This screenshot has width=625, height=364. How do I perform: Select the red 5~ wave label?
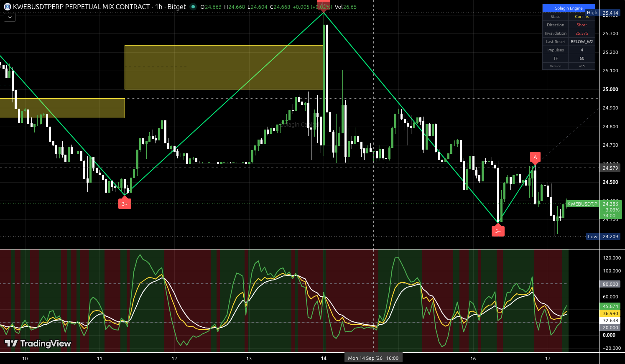pyautogui.click(x=498, y=231)
